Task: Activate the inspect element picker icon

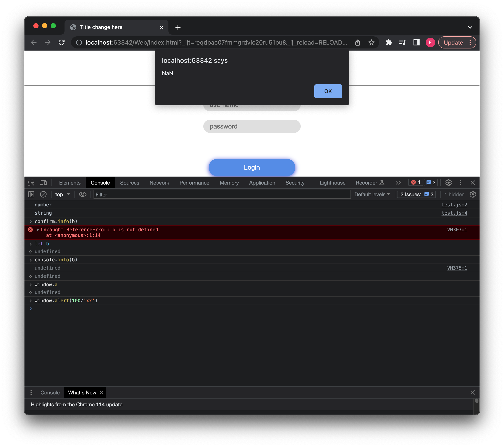Action: click(x=31, y=183)
